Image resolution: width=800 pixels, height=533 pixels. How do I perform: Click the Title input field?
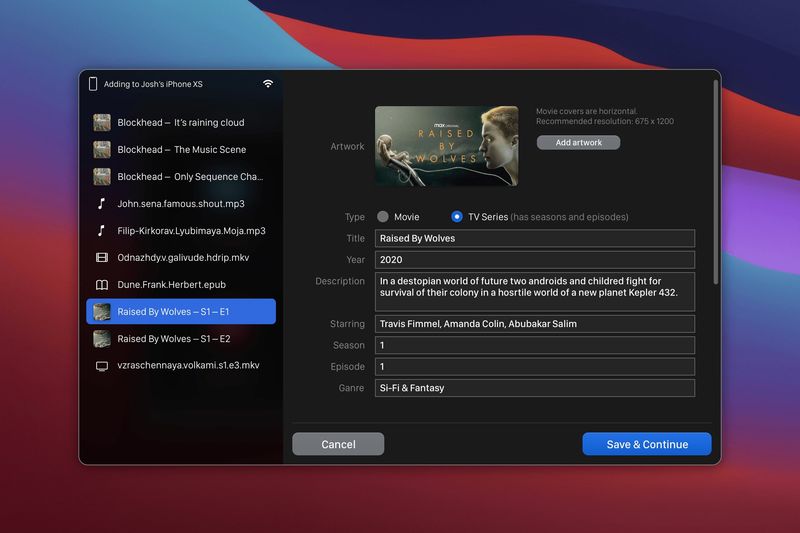pyautogui.click(x=535, y=238)
